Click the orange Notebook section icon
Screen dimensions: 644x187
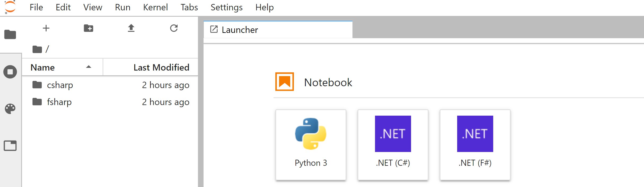(x=285, y=82)
